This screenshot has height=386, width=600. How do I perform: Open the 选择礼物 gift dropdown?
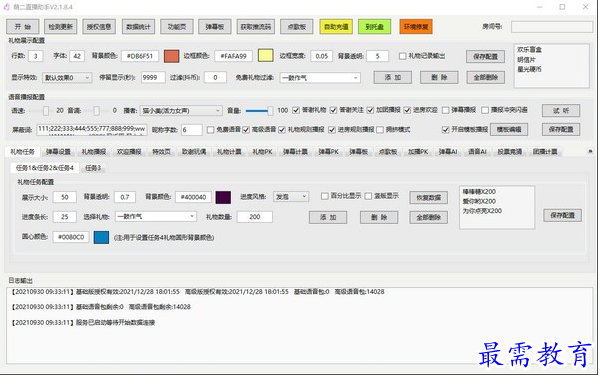tap(156, 217)
